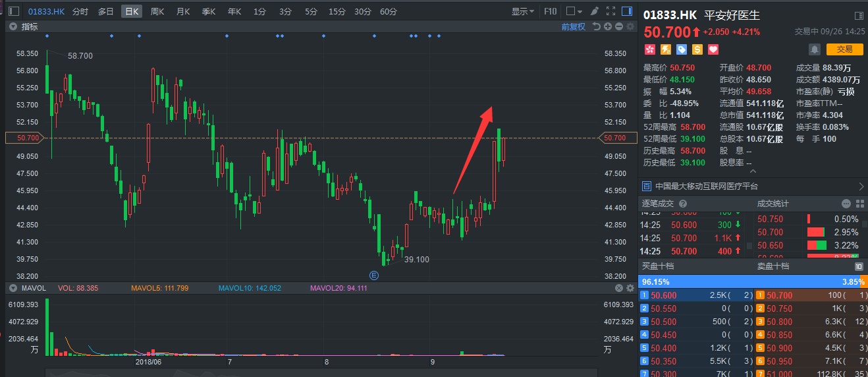Switch to 1分 one-minute chart
This screenshot has height=377, width=868.
(x=259, y=11)
